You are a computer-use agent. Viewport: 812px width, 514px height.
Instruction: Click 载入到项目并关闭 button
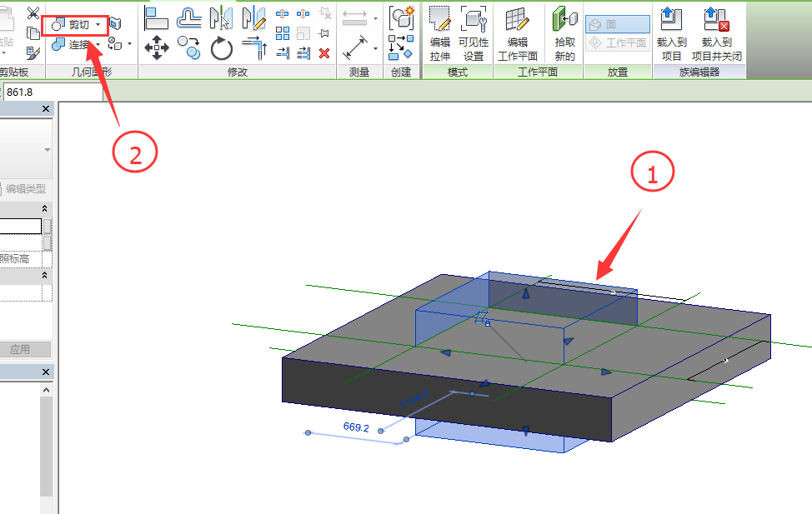(x=717, y=34)
